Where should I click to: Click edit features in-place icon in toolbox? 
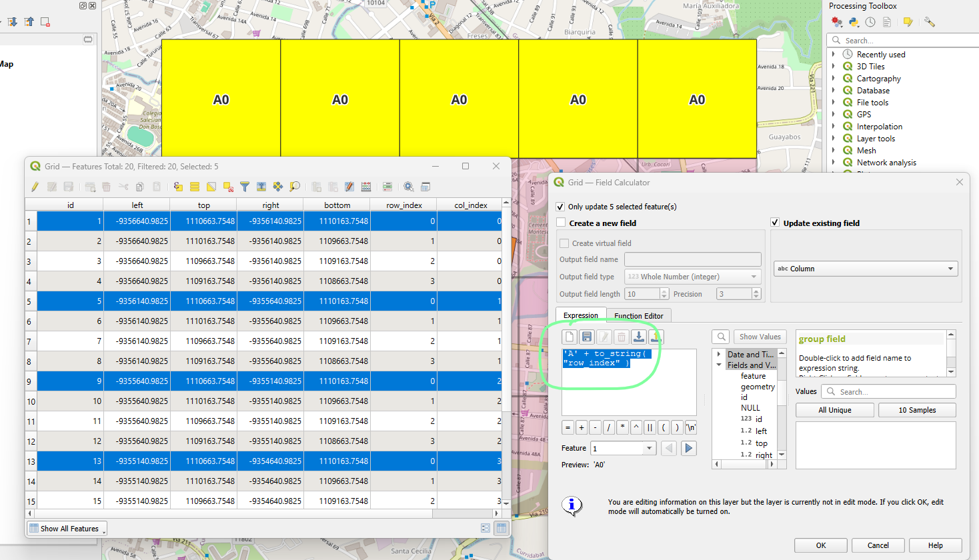click(x=908, y=22)
